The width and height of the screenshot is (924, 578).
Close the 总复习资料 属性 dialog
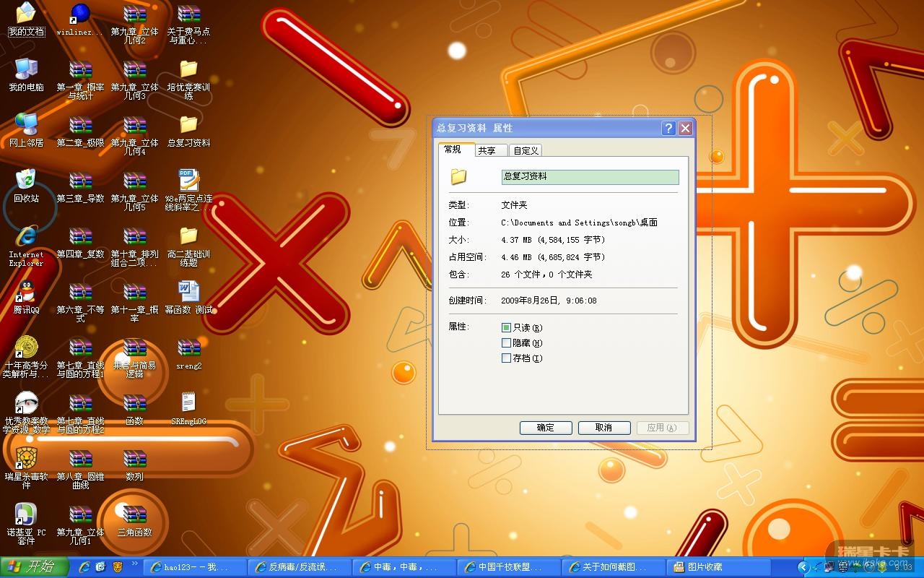[685, 129]
